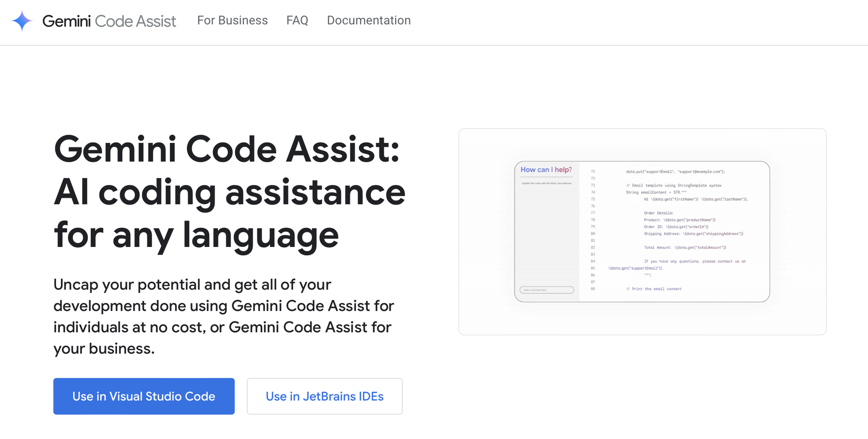Click the Gemini Code Assist wordmark

tap(108, 21)
